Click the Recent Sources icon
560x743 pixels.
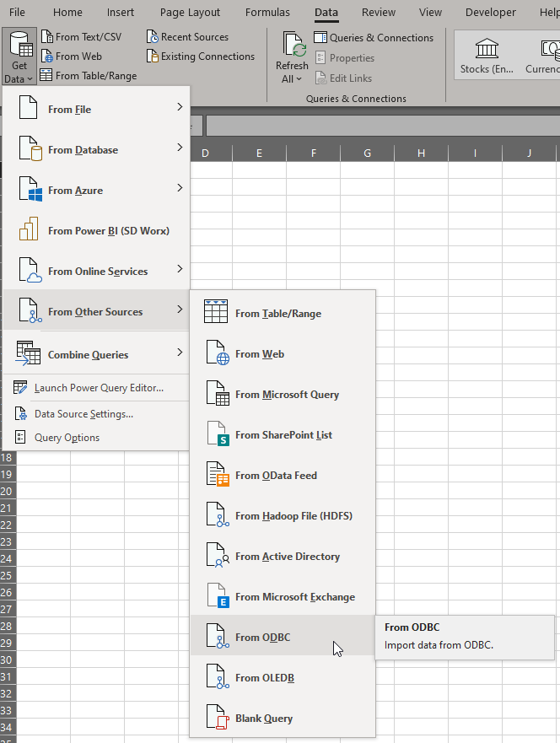152,36
